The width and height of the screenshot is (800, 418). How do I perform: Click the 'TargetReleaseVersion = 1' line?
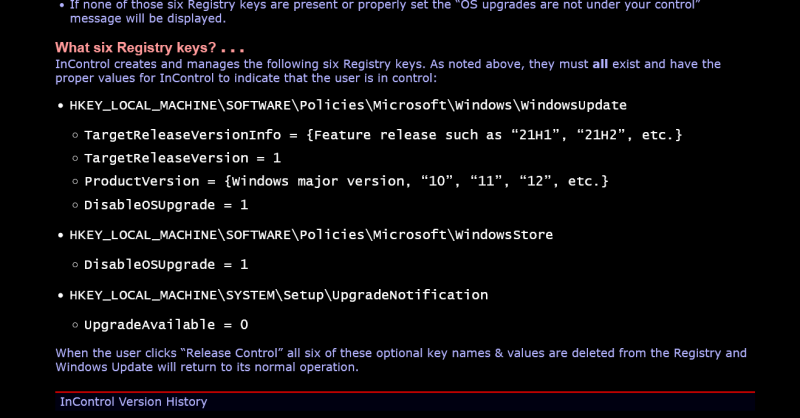pyautogui.click(x=183, y=158)
